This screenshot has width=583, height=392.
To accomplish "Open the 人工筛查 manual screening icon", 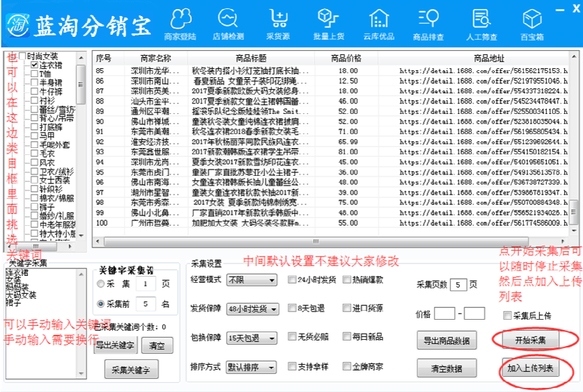I will [481, 24].
